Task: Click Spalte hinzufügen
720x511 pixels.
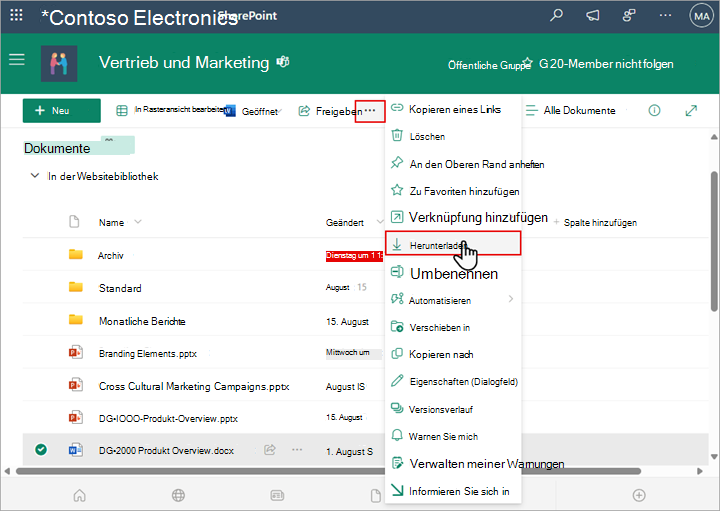Action: 595,223
